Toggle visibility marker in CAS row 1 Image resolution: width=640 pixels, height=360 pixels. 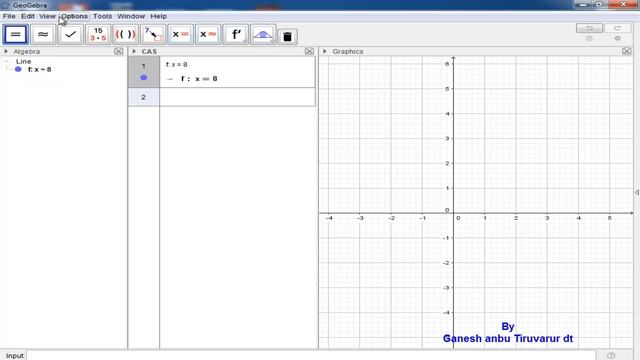click(143, 78)
